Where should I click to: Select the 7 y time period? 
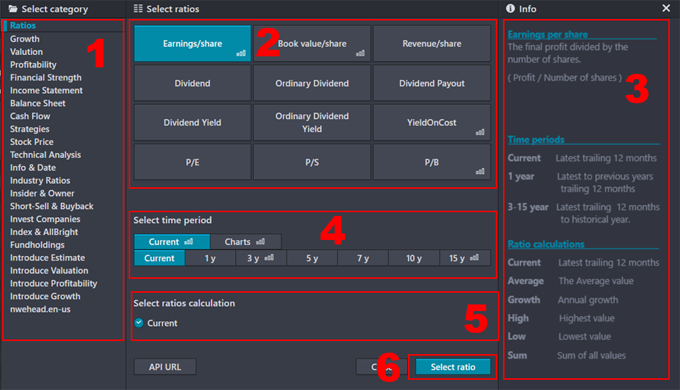[x=363, y=258]
